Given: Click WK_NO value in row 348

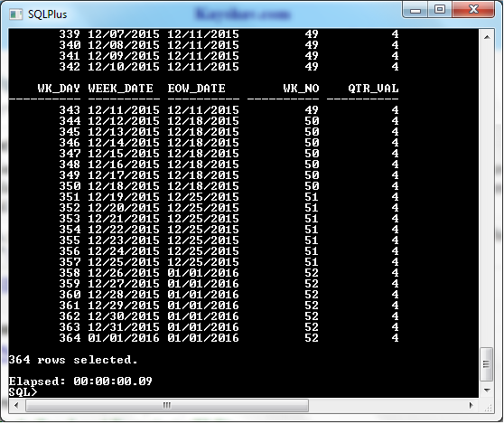Looking at the screenshot, I should click(312, 165).
